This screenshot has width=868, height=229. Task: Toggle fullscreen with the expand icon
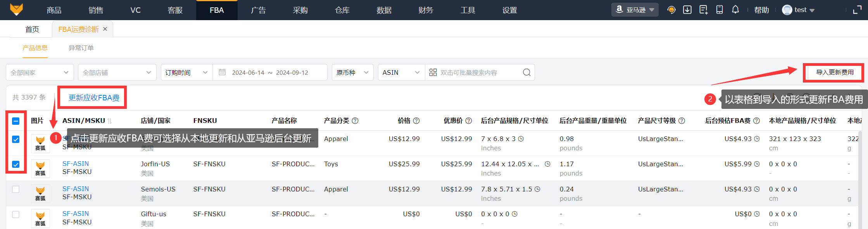(857, 10)
